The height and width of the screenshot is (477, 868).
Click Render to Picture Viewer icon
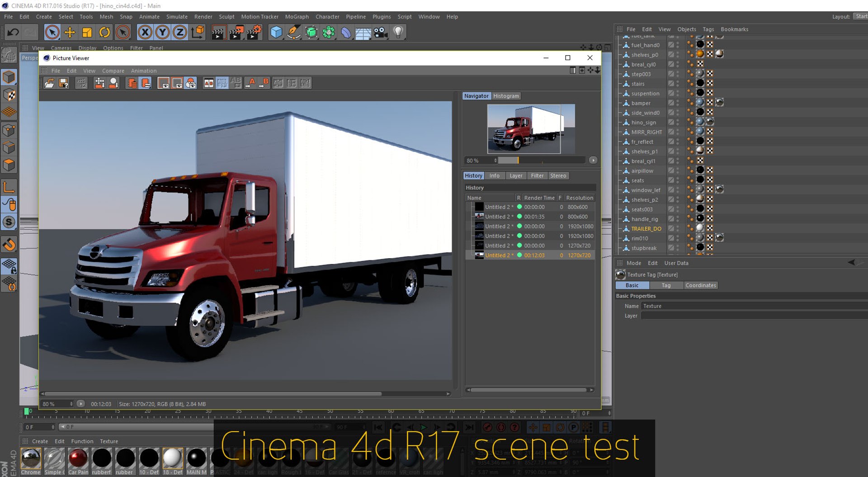coord(236,32)
